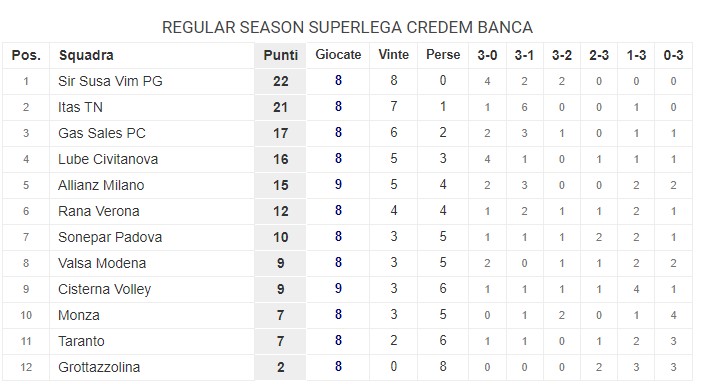Screen dimensions: 706x384
Task: Click the 0-3 column header
Action: coord(673,55)
